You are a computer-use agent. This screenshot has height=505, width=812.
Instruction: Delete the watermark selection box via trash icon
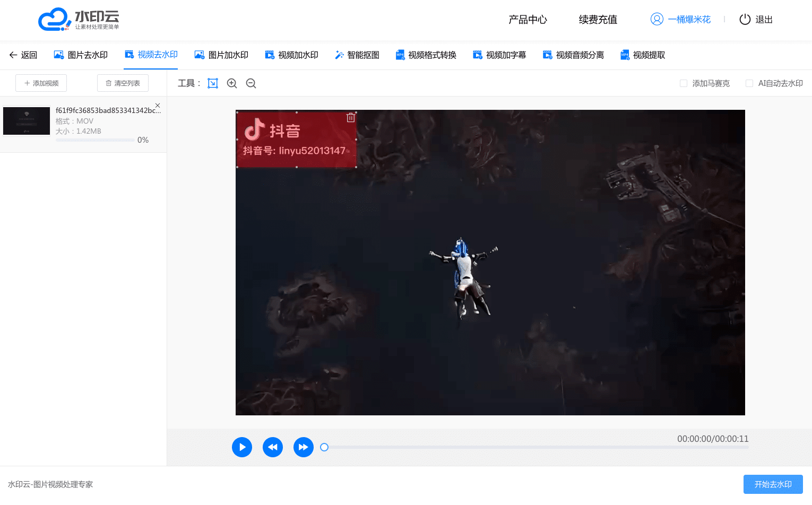(x=350, y=118)
